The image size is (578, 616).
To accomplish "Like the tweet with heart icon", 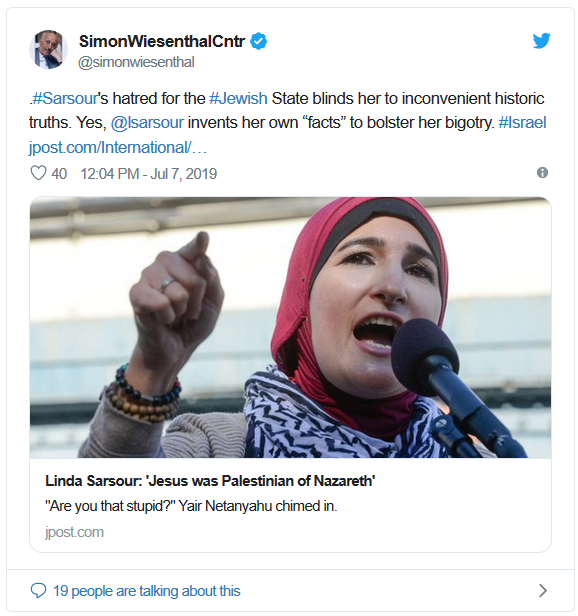I will pos(38,173).
